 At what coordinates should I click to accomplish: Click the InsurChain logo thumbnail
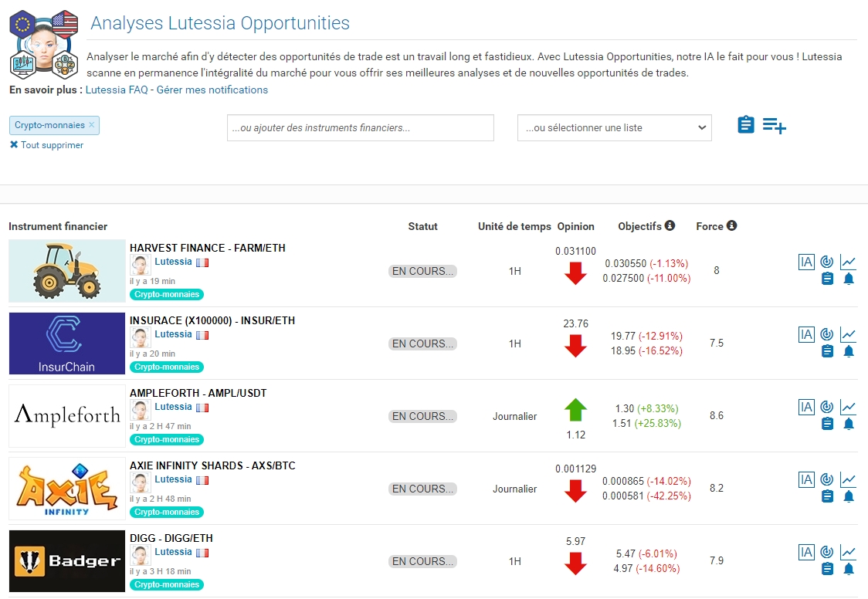(x=67, y=343)
